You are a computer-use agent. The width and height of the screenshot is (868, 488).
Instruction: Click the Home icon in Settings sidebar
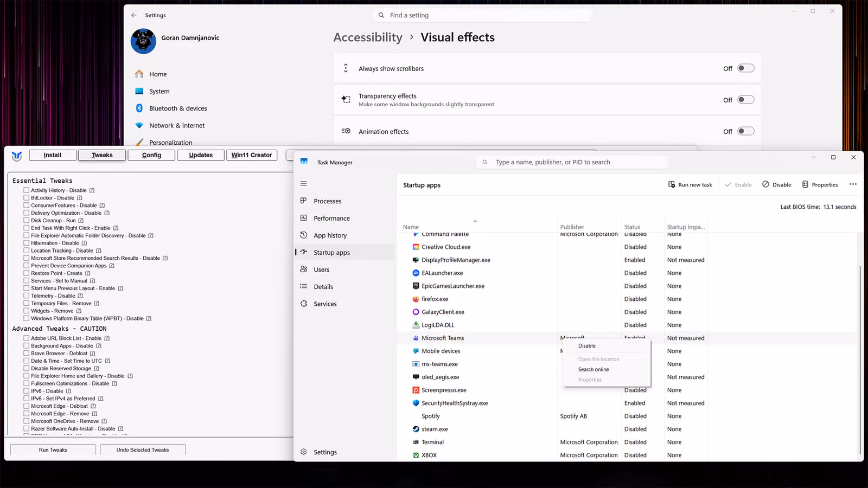tap(139, 74)
